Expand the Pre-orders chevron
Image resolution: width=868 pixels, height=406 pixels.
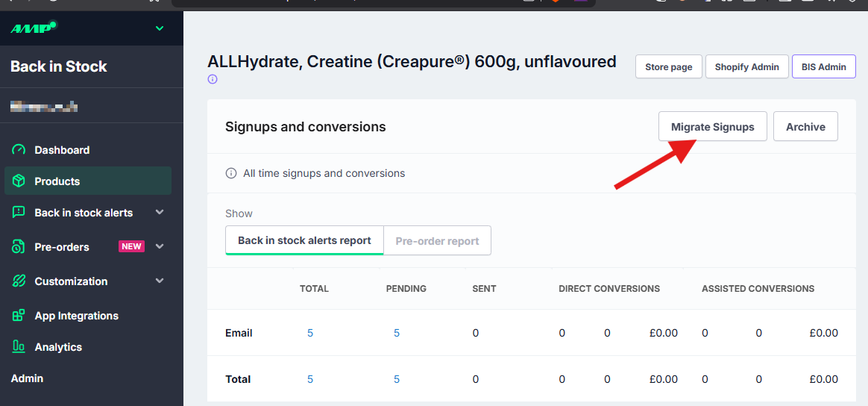tap(160, 246)
